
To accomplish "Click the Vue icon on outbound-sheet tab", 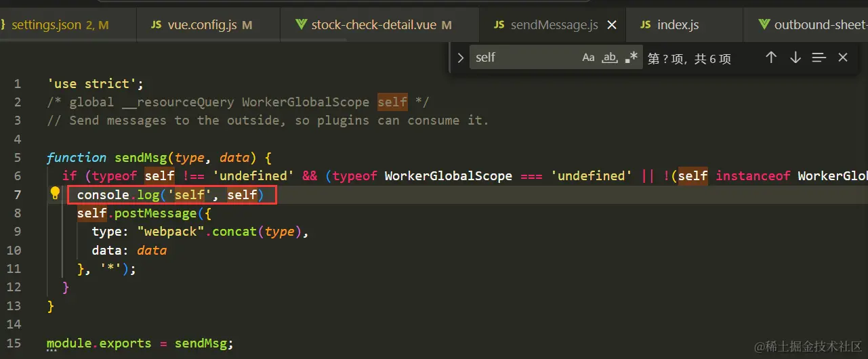I will click(x=764, y=25).
